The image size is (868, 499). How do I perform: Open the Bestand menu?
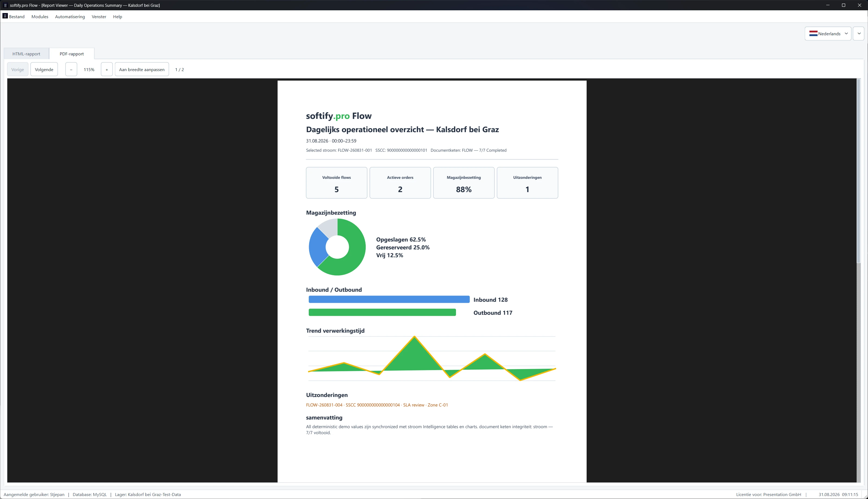[x=17, y=17]
